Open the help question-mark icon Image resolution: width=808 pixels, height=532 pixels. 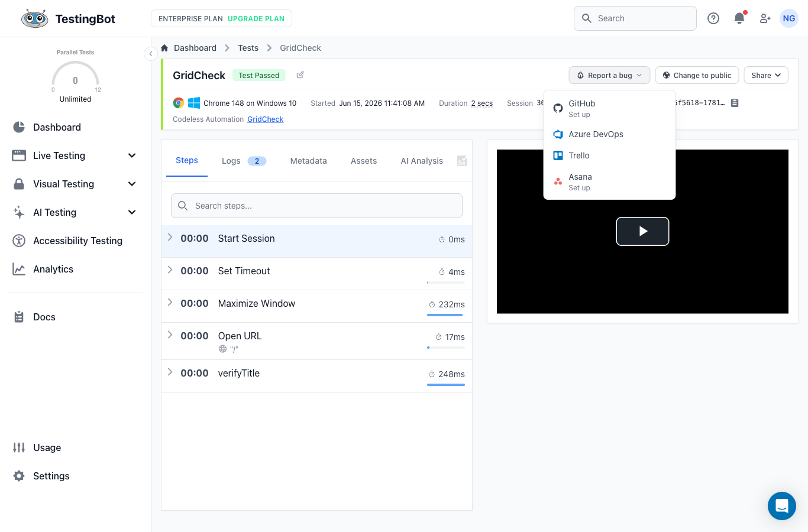[x=713, y=18]
